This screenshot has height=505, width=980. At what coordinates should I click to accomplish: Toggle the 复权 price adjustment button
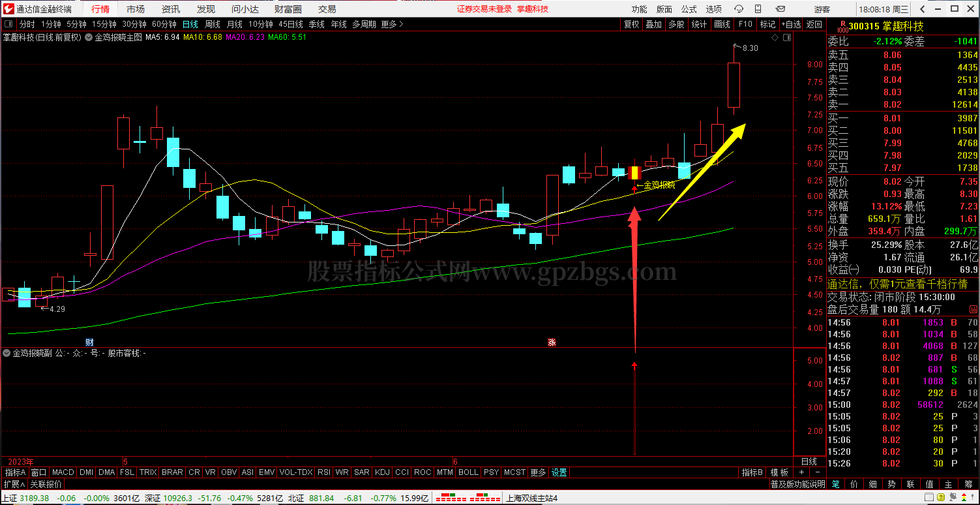[632, 24]
